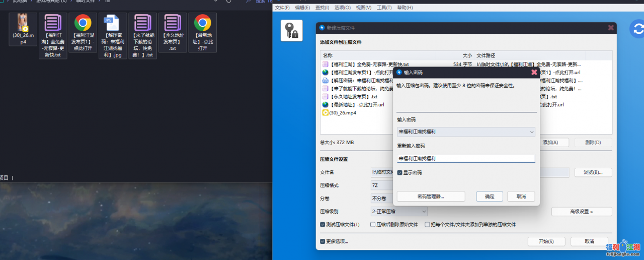The width and height of the screenshot is (644, 260).
Task: Open the 工具(T) menu
Action: (384, 8)
